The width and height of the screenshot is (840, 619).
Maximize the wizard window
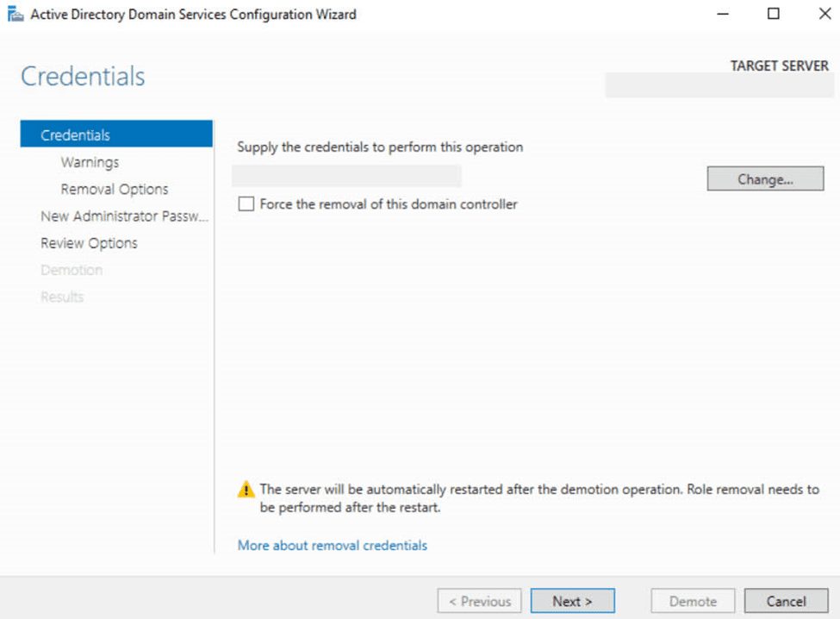[x=773, y=14]
